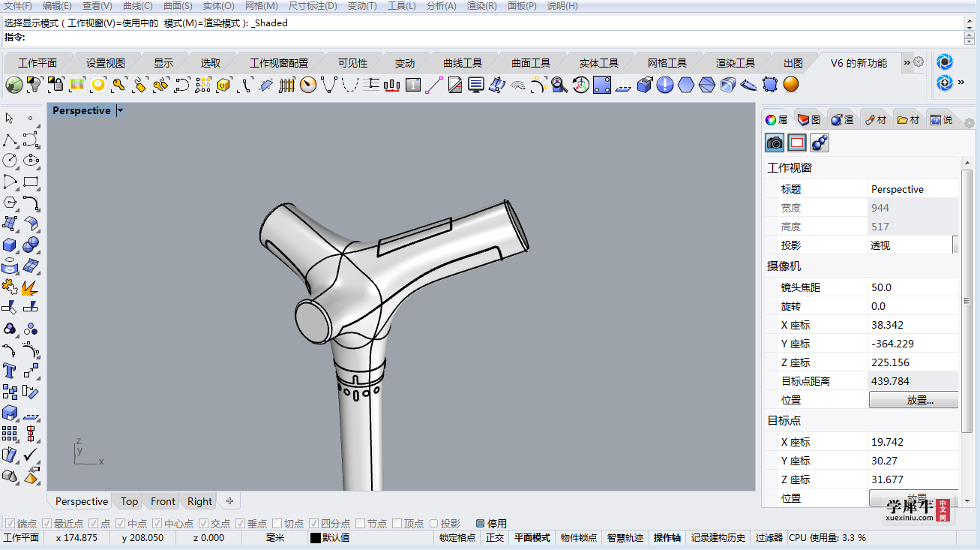The image size is (980, 550).
Task: Open the 图 layers panel tab
Action: click(x=809, y=119)
